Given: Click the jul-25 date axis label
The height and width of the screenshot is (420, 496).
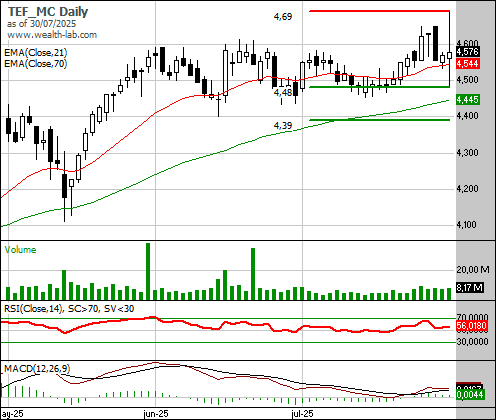Looking at the screenshot, I should pyautogui.click(x=302, y=414).
